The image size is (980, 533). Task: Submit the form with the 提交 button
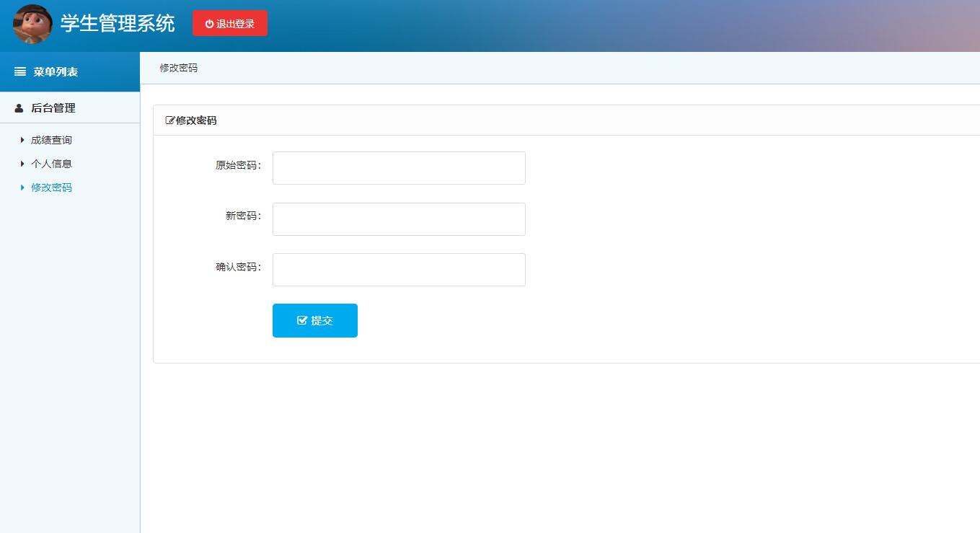click(x=315, y=320)
